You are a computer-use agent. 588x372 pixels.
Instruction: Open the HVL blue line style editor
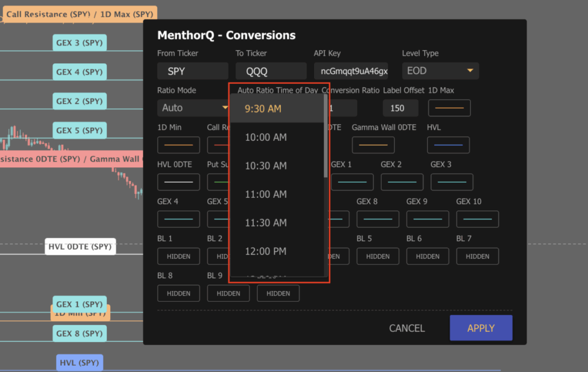click(x=449, y=145)
